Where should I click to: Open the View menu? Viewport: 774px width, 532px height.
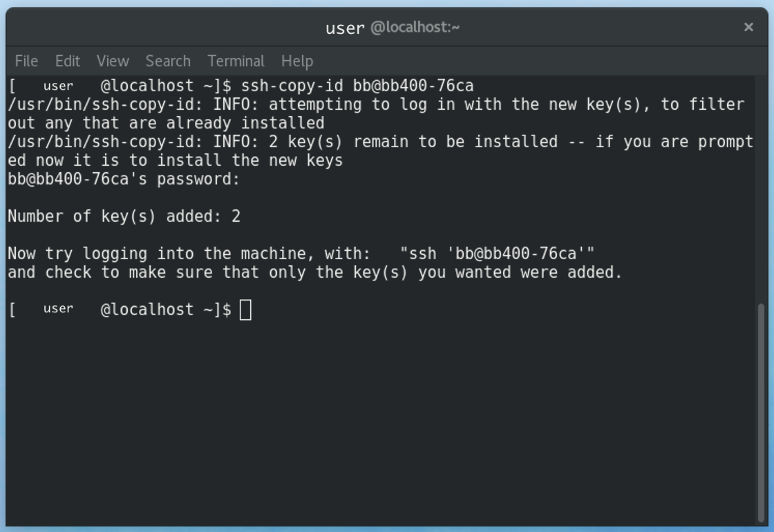click(x=113, y=61)
